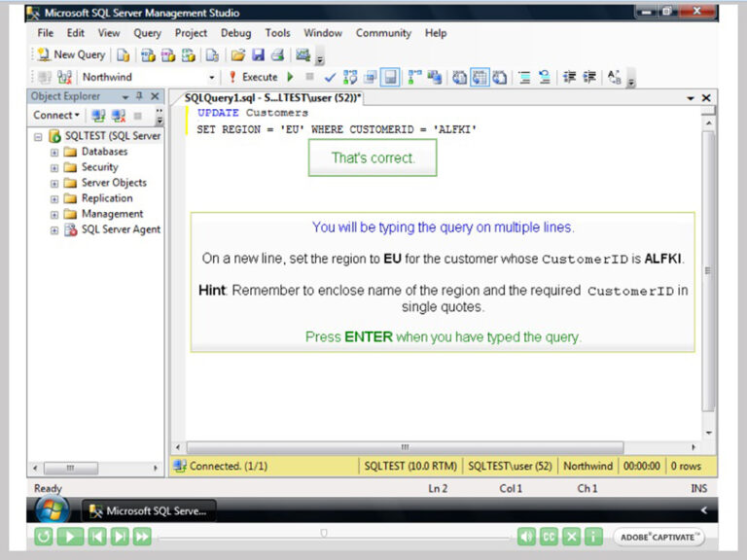
Task: Click the Object Explorer horizontal scrollbar
Action: (x=70, y=468)
